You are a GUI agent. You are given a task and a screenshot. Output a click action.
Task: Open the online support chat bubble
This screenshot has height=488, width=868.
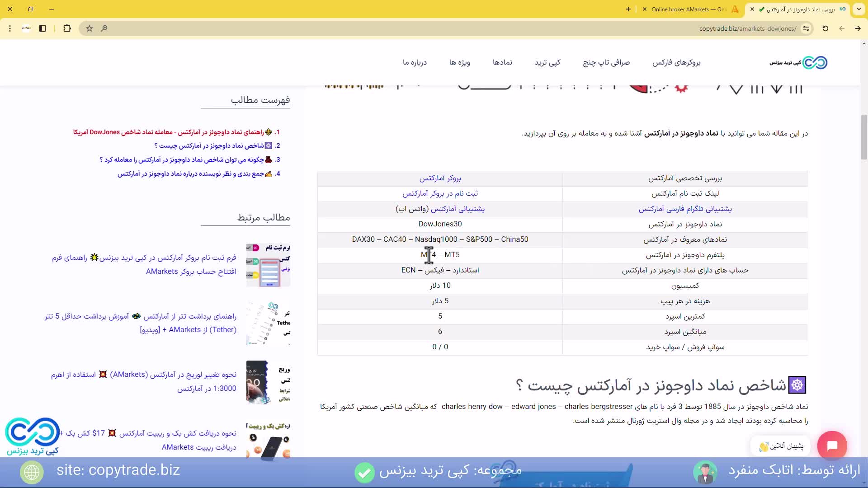coord(833,446)
